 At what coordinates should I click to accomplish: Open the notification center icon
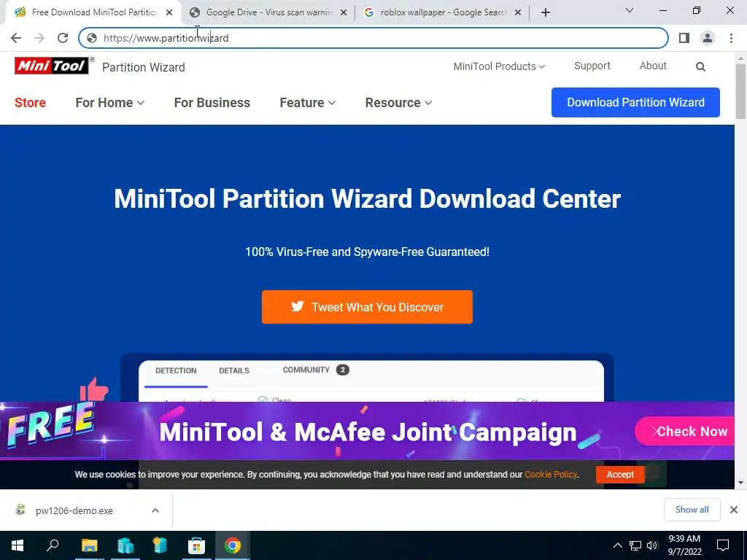tap(723, 545)
